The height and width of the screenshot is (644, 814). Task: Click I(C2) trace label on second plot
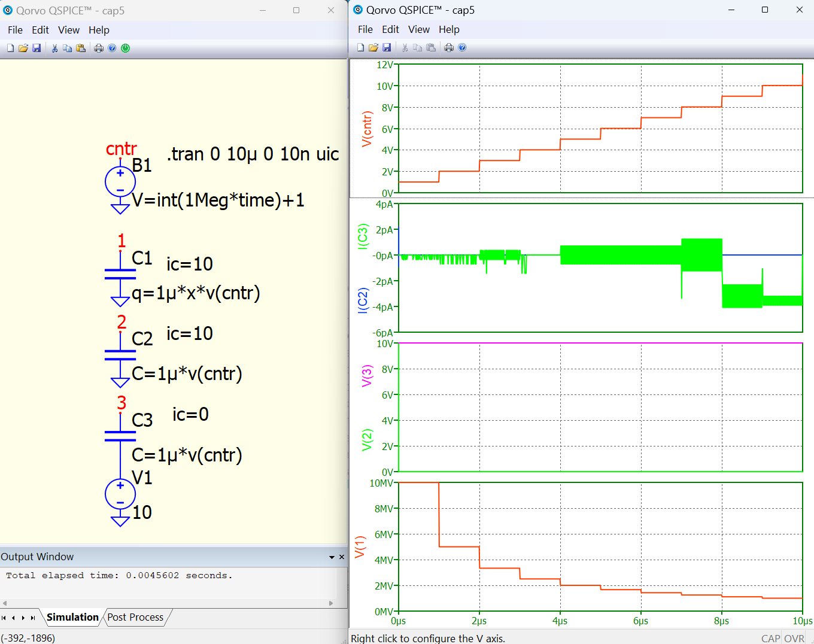[x=363, y=300]
